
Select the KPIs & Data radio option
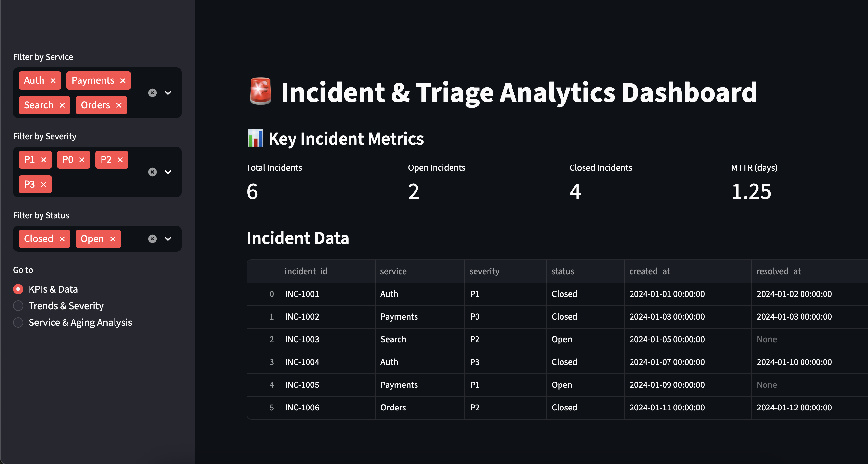(18, 289)
